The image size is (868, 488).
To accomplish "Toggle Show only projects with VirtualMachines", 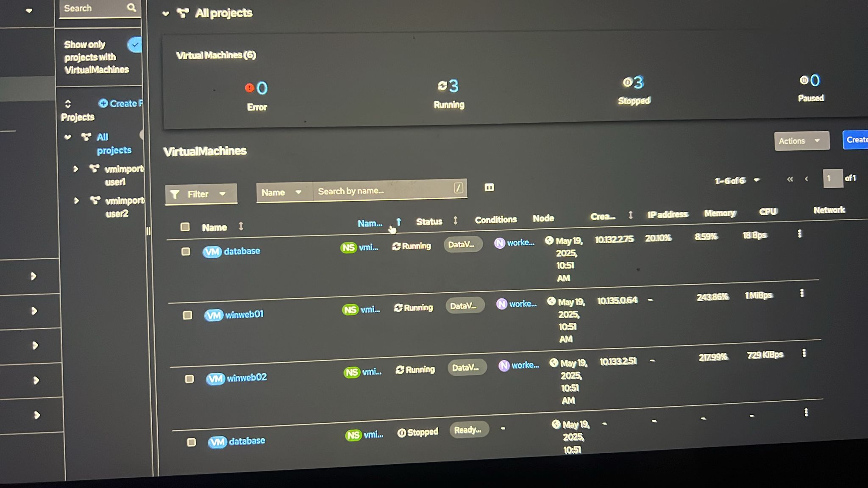I will pyautogui.click(x=135, y=45).
